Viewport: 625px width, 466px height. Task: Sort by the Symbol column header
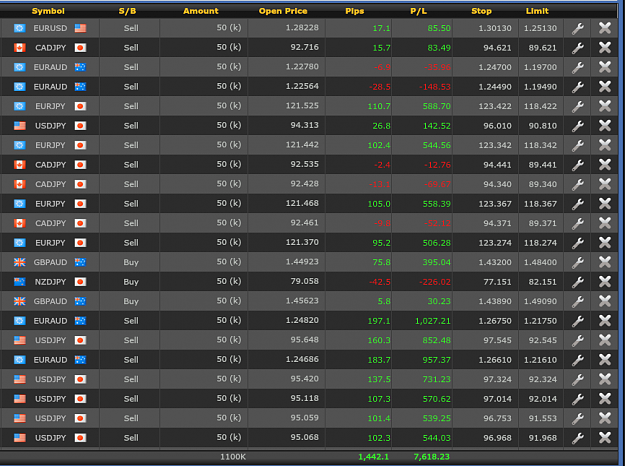(48, 11)
